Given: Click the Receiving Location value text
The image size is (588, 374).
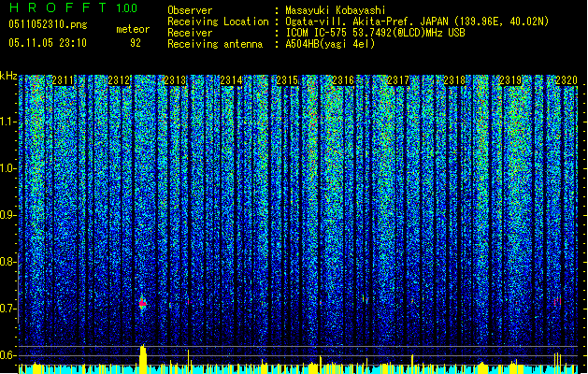Looking at the screenshot, I should click(x=417, y=22).
